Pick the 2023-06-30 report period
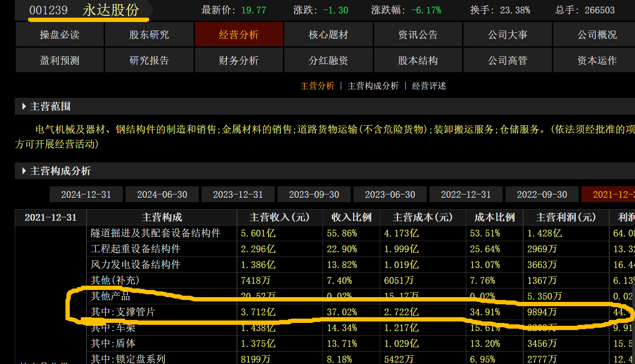 [390, 194]
